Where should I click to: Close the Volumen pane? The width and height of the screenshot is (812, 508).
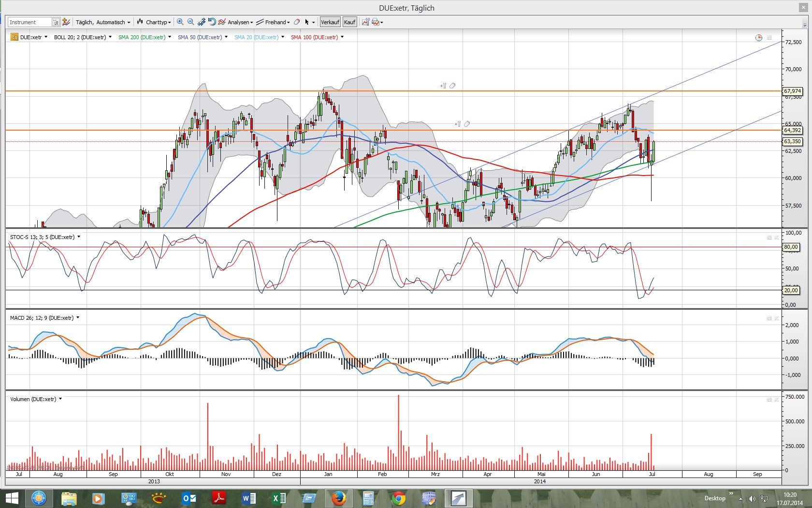[x=777, y=400]
